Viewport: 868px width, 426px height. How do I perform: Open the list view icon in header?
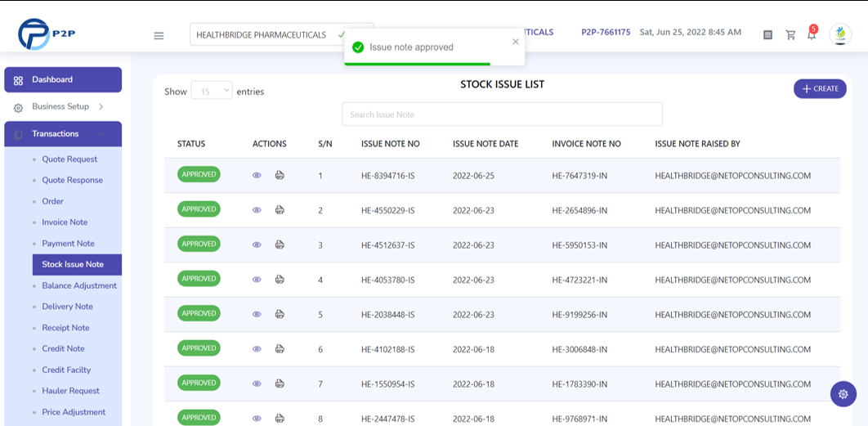(767, 35)
